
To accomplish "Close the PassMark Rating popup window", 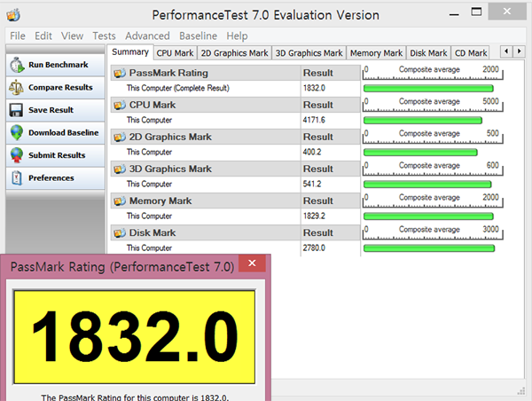I will (x=252, y=263).
